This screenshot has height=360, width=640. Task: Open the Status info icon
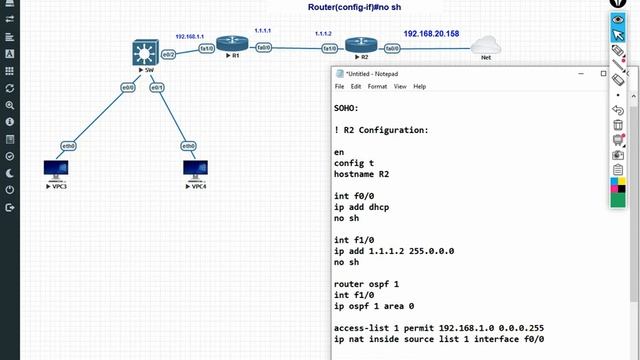10,122
